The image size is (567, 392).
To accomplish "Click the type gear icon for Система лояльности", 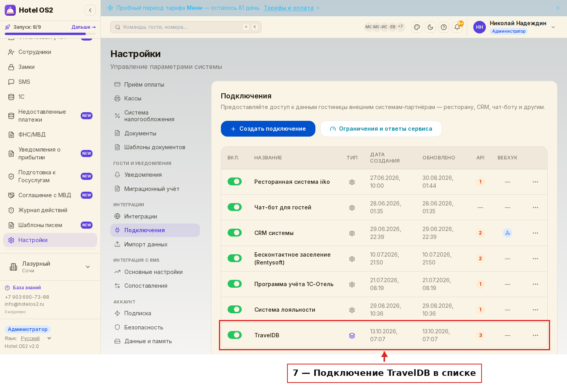I will [x=352, y=310].
